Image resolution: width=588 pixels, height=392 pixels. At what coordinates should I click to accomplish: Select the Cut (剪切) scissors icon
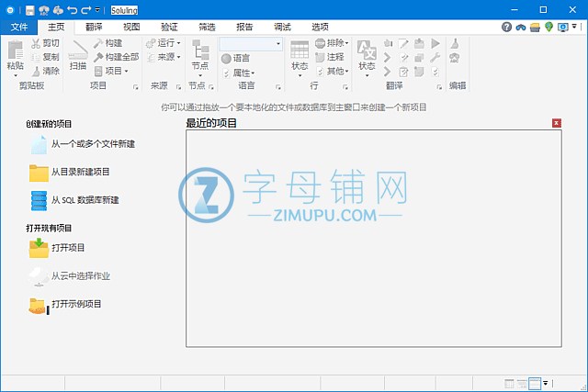pos(36,43)
